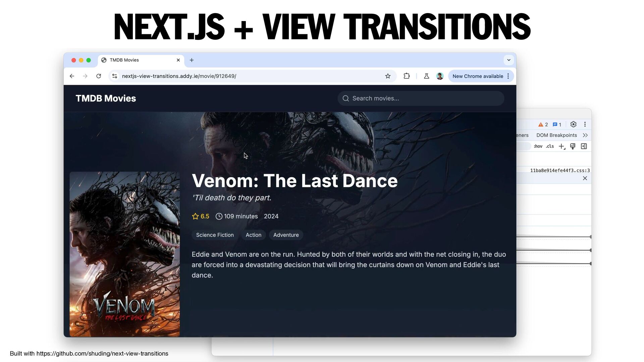Open Chrome Labs flask icon

point(426,76)
